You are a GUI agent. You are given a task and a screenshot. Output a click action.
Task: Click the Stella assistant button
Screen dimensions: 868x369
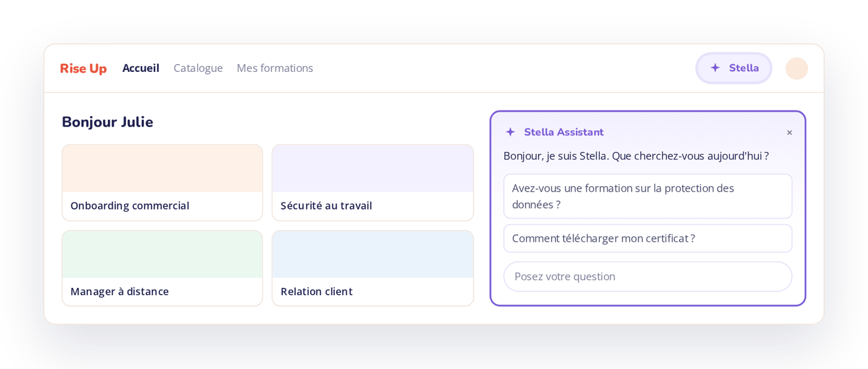734,68
